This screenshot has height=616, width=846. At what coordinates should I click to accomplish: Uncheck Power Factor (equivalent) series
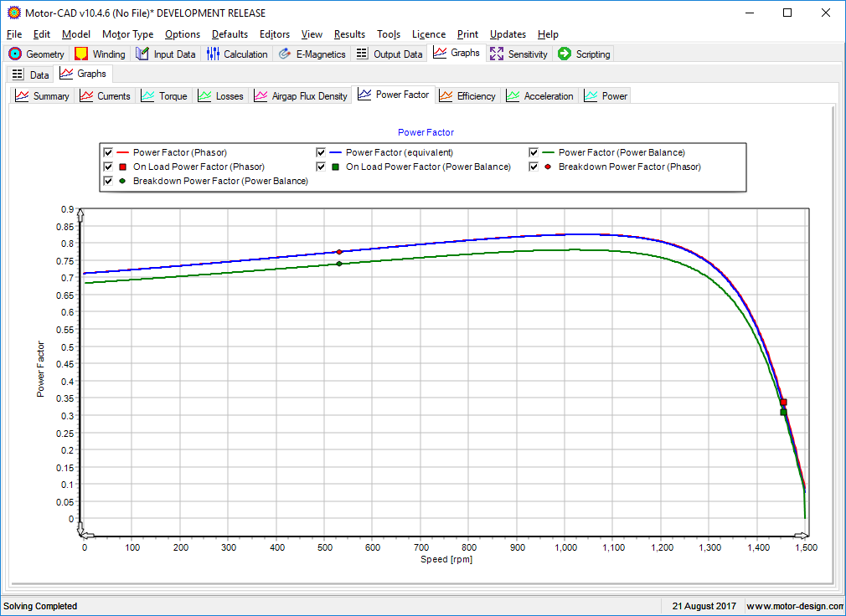321,152
